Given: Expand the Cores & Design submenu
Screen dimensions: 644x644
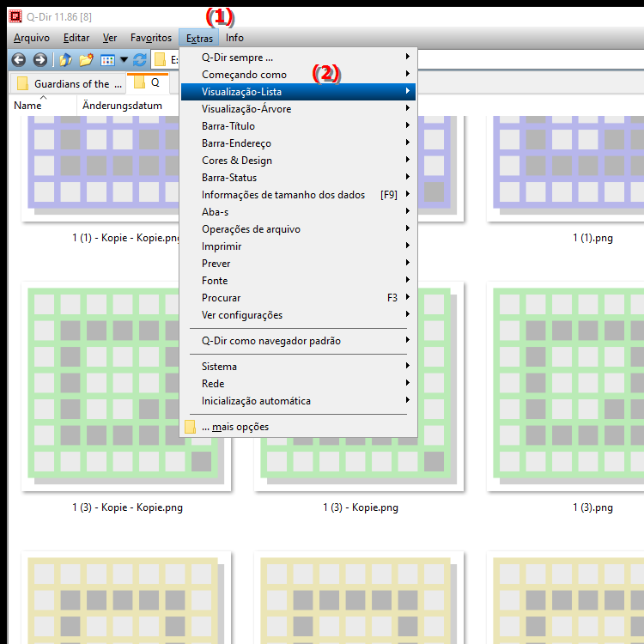Looking at the screenshot, I should click(297, 161).
